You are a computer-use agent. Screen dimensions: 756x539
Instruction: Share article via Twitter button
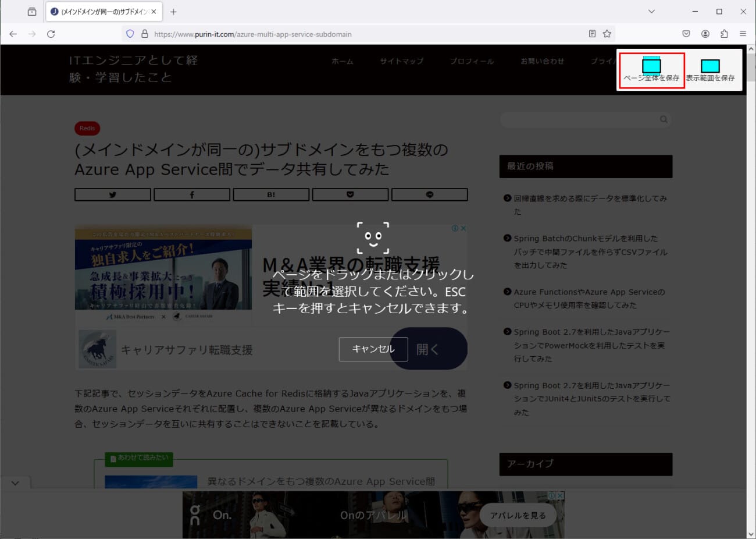click(113, 194)
